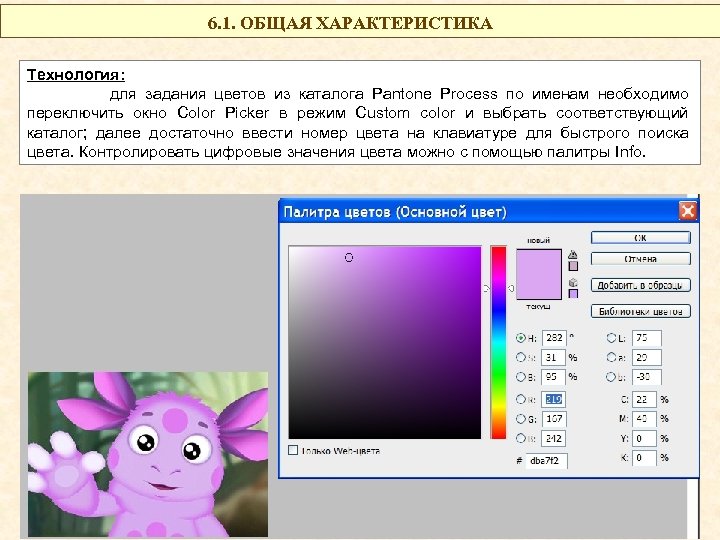Select the R red radio button
Viewport: 720px width, 540px height.
point(520,399)
